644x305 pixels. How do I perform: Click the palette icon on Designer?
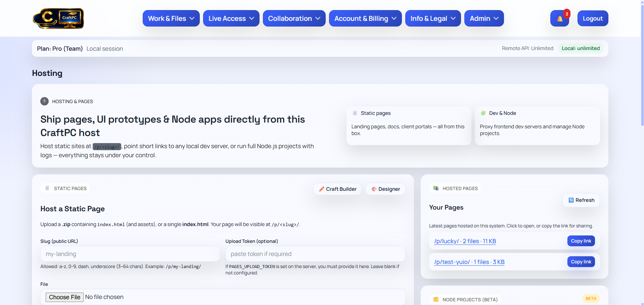[x=374, y=189]
